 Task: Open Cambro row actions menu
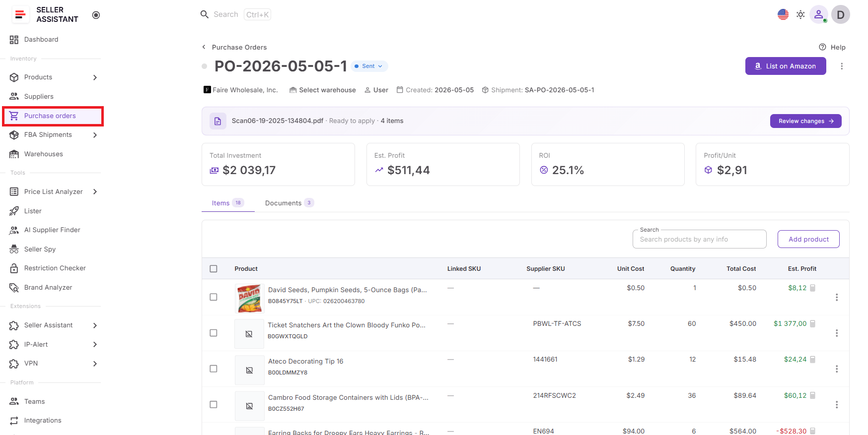pos(837,405)
